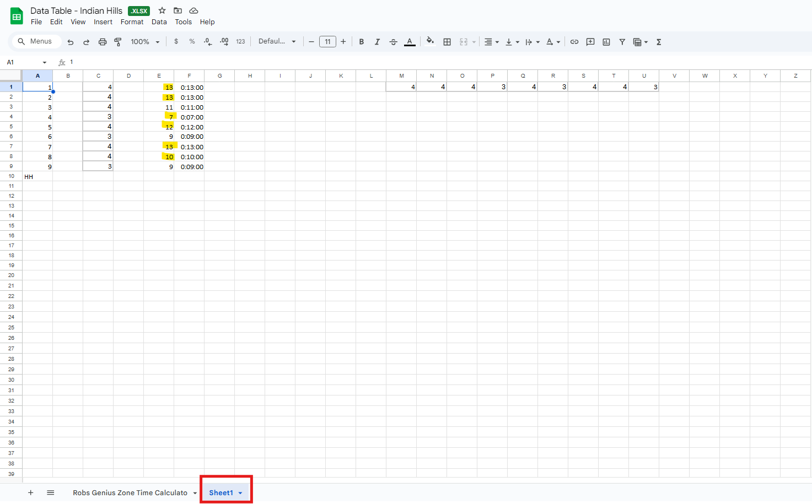Click the add new sheet plus button
The width and height of the screenshot is (812, 504).
point(31,493)
